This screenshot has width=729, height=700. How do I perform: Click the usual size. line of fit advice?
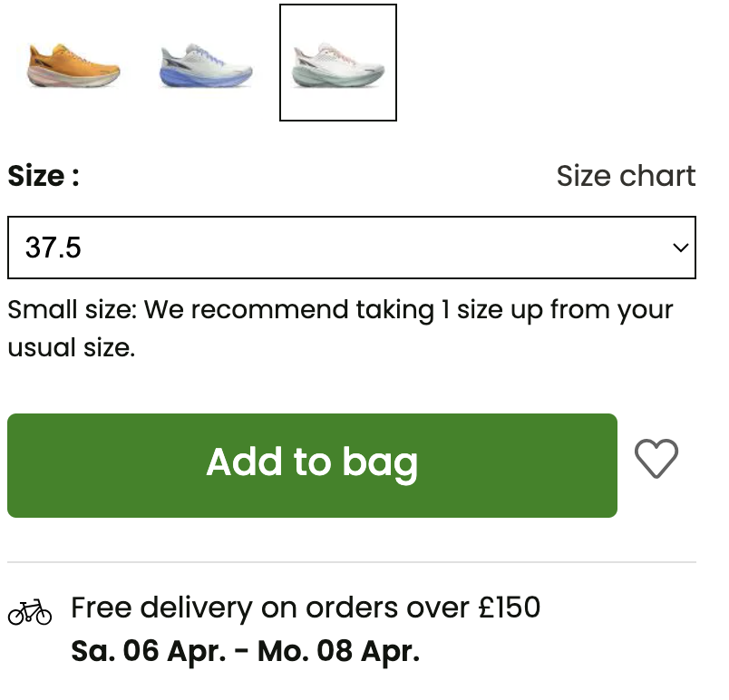click(x=71, y=347)
